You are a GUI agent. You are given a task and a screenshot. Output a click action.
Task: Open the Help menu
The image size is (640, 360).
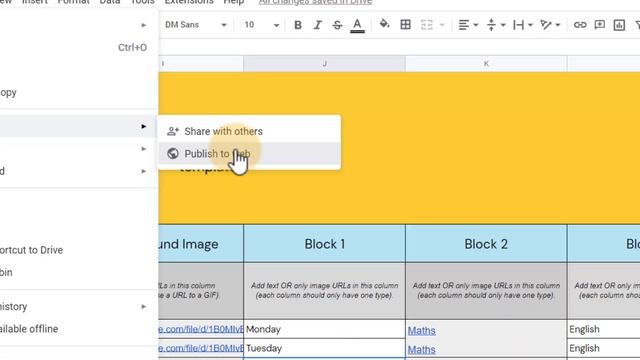[x=234, y=2]
